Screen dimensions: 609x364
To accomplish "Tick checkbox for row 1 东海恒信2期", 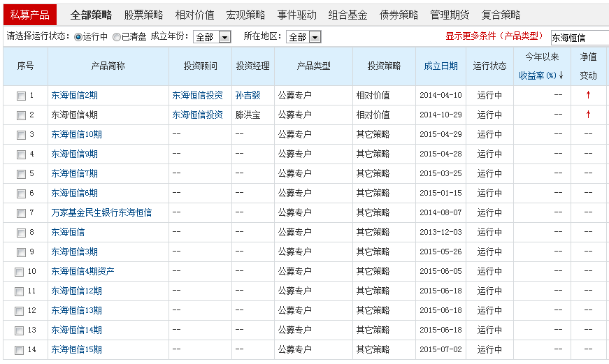I will (21, 96).
